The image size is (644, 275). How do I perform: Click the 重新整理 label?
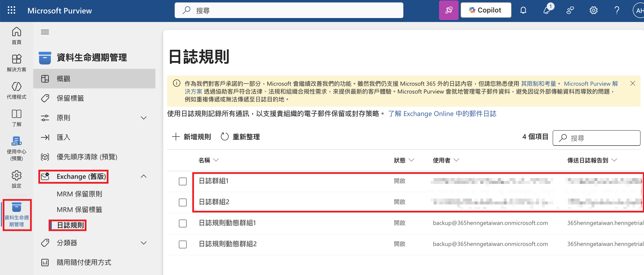246,137
